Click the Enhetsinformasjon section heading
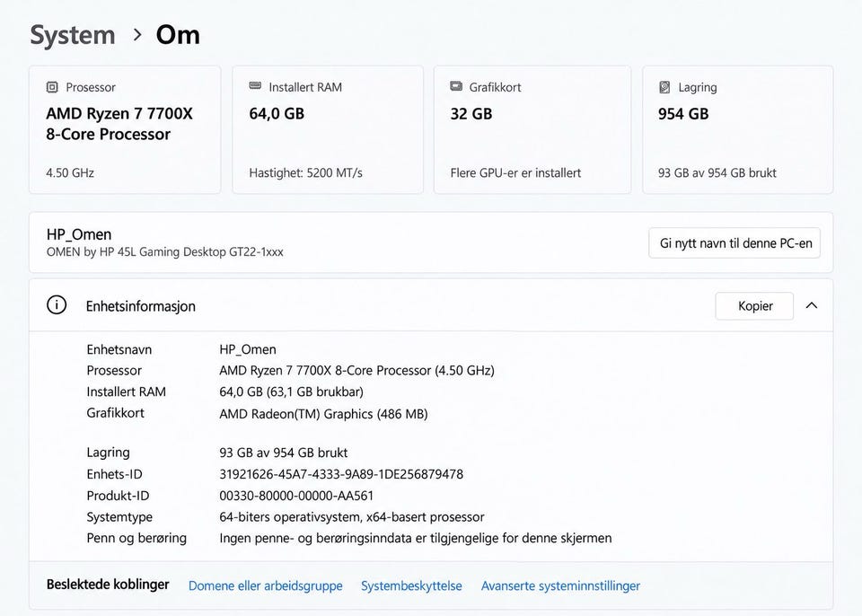This screenshot has height=616, width=862. coord(141,306)
